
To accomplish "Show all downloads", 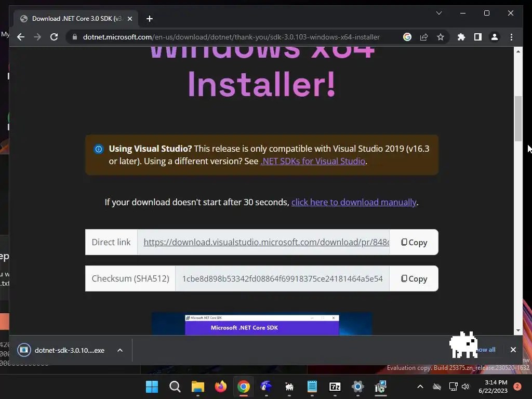I will pyautogui.click(x=486, y=350).
